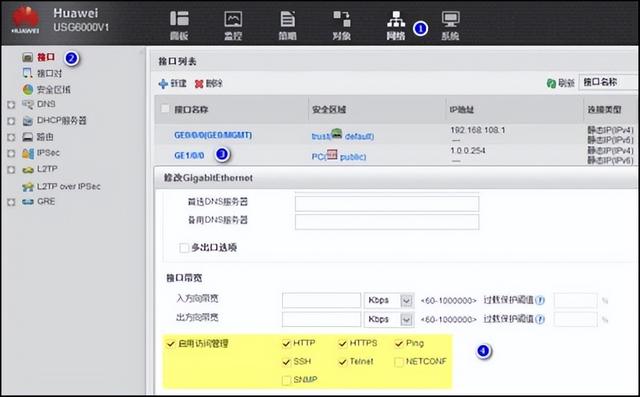640x397 pixels.
Task: Expand the L2TP tree node
Action: (x=11, y=170)
